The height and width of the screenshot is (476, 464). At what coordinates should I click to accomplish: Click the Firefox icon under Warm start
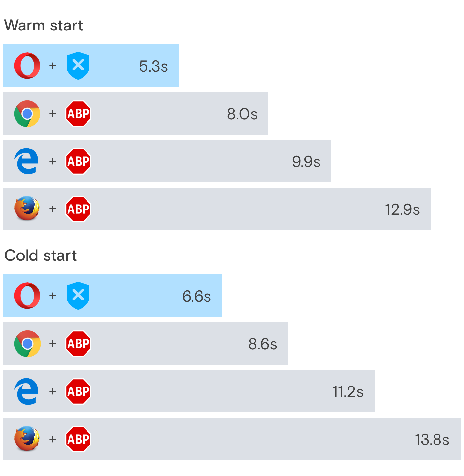(27, 208)
